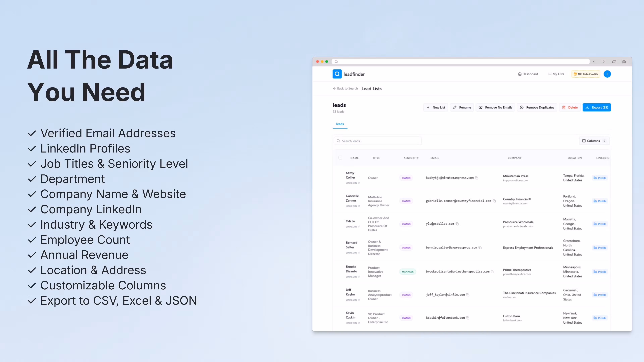Screen dimensions: 644x362
Task: Copy the ylu@psdulles.com email address icon
Action: 457,224
